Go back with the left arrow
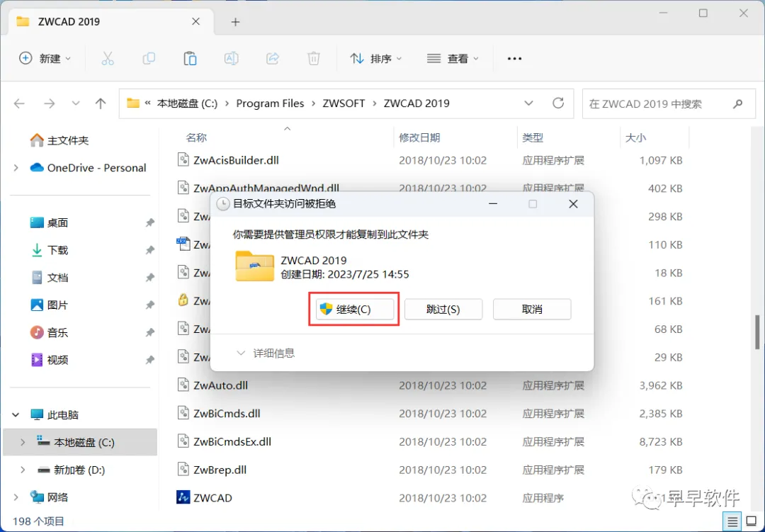Screen dimensions: 765x532 tap(20, 103)
